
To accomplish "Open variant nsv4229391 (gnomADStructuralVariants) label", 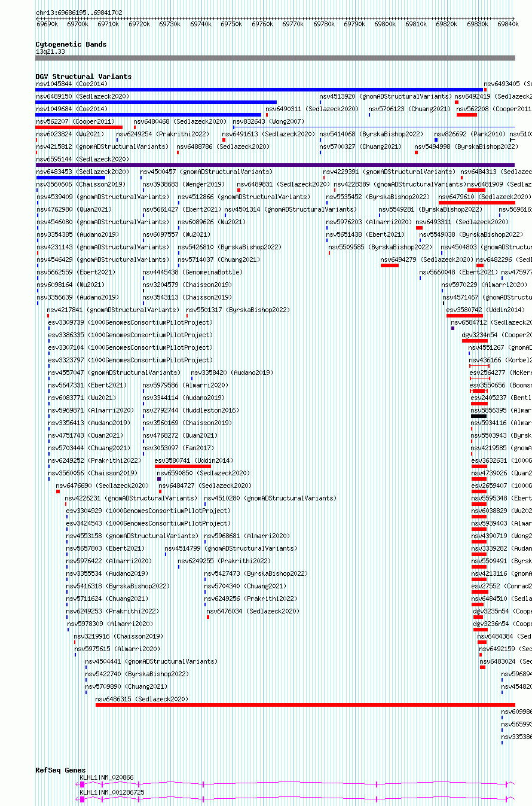I will click(389, 172).
